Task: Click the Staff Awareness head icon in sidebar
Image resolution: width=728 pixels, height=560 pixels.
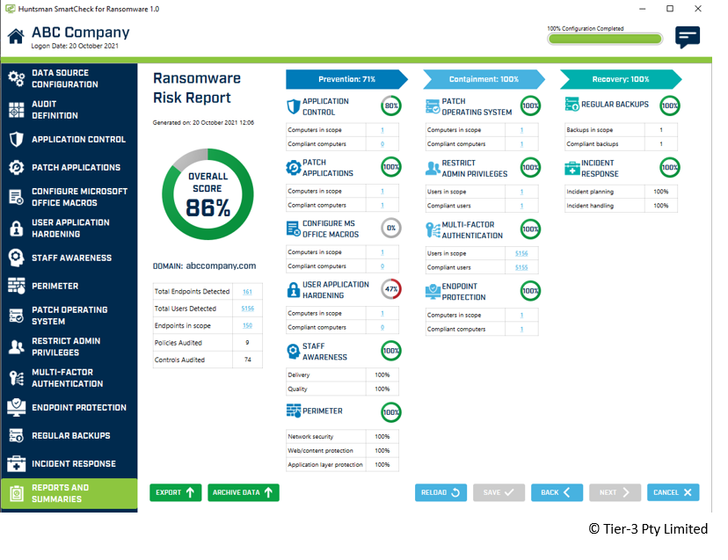Action: point(16,258)
